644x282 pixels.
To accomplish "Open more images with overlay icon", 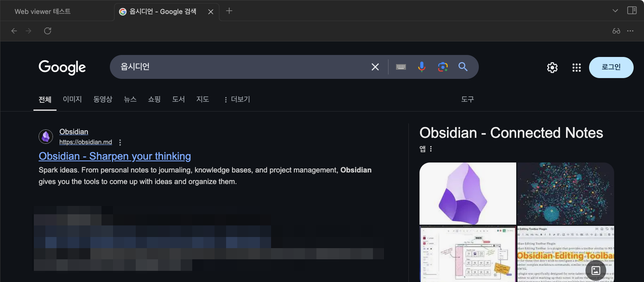I will (596, 271).
